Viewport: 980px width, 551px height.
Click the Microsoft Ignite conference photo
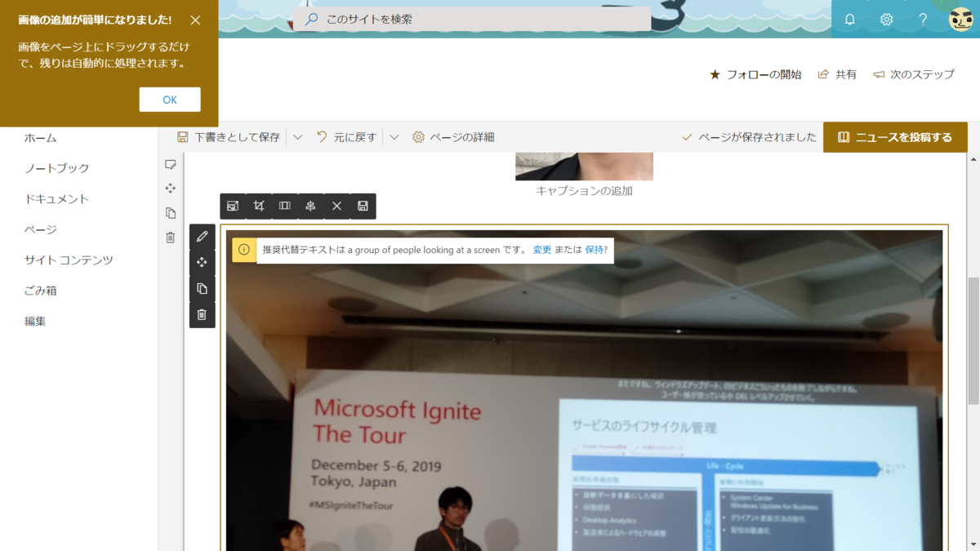click(x=584, y=390)
